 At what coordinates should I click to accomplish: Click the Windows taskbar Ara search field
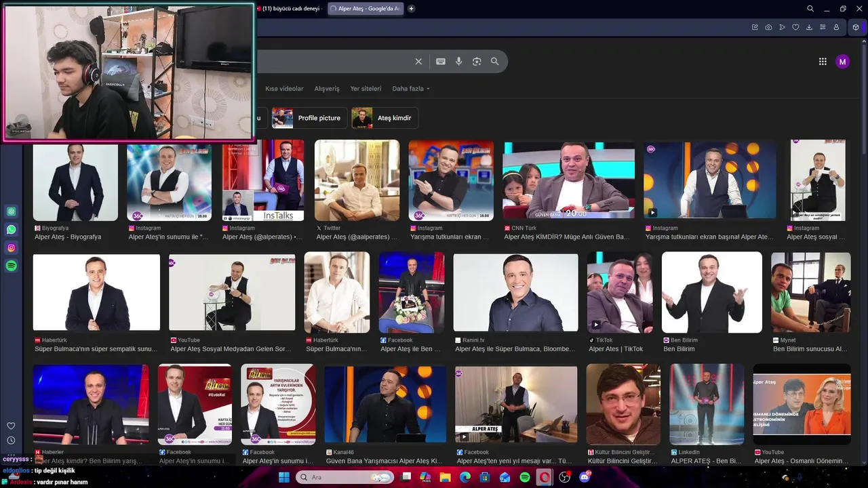click(345, 478)
